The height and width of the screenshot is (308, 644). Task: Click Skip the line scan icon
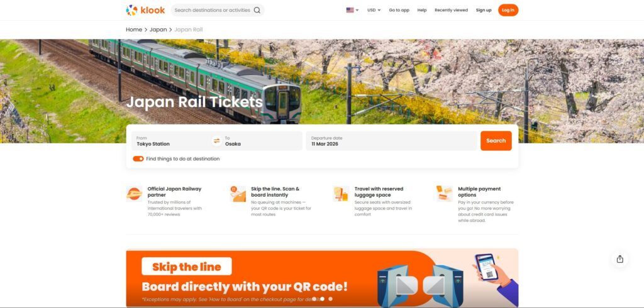[x=238, y=194]
